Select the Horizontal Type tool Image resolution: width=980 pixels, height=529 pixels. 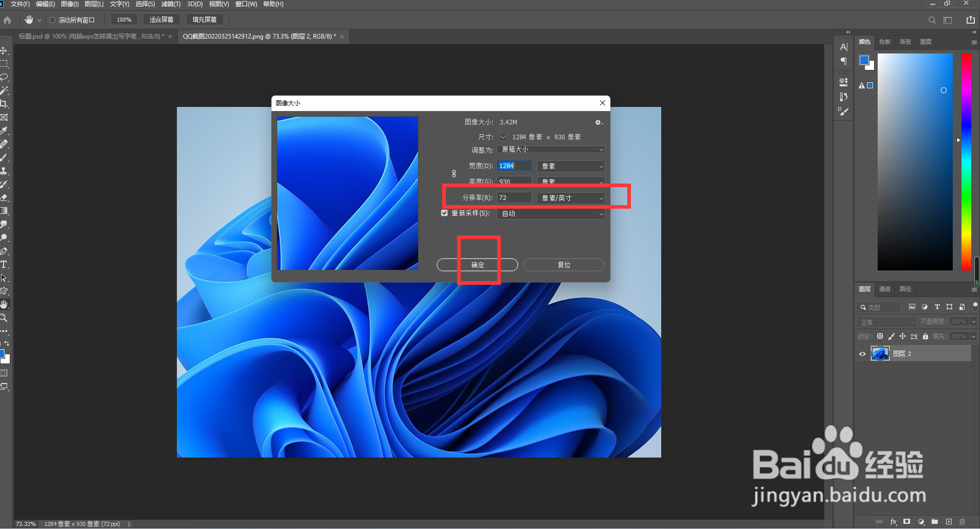coord(4,264)
